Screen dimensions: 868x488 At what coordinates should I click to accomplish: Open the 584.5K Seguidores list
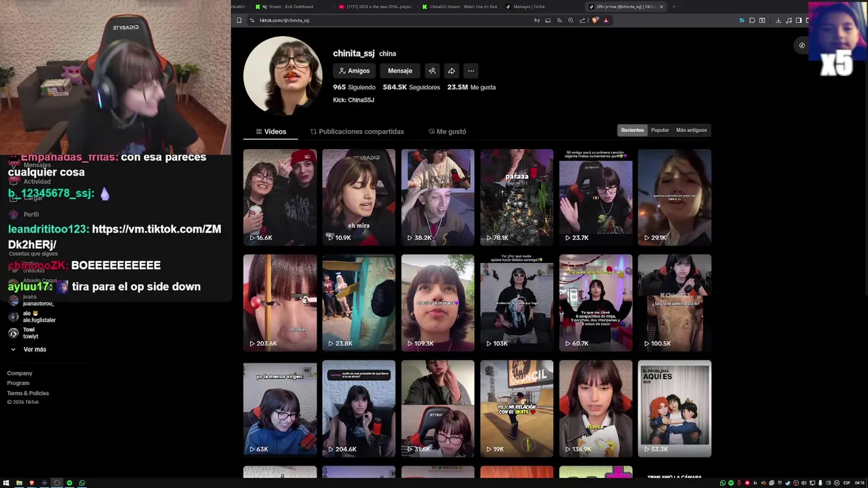point(411,87)
